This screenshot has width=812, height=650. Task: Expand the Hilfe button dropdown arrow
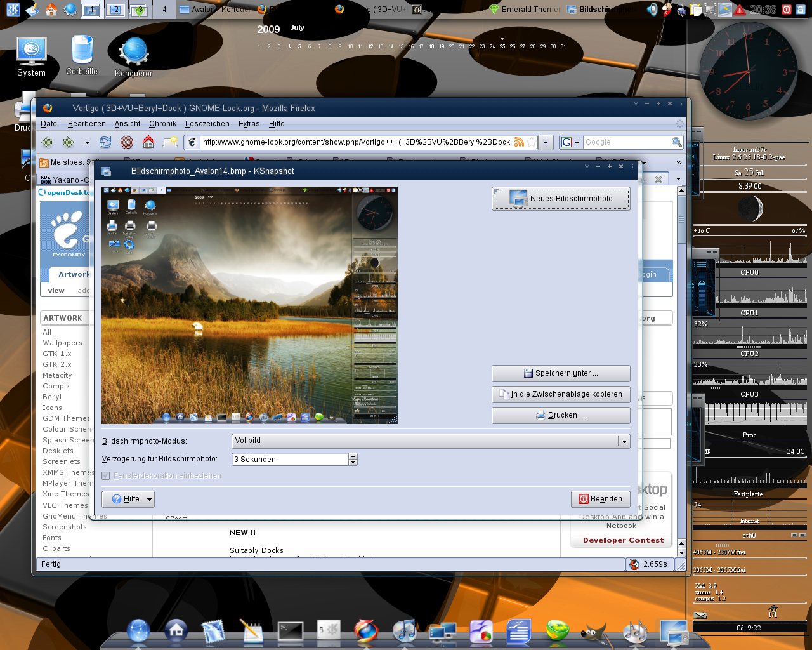click(x=150, y=500)
